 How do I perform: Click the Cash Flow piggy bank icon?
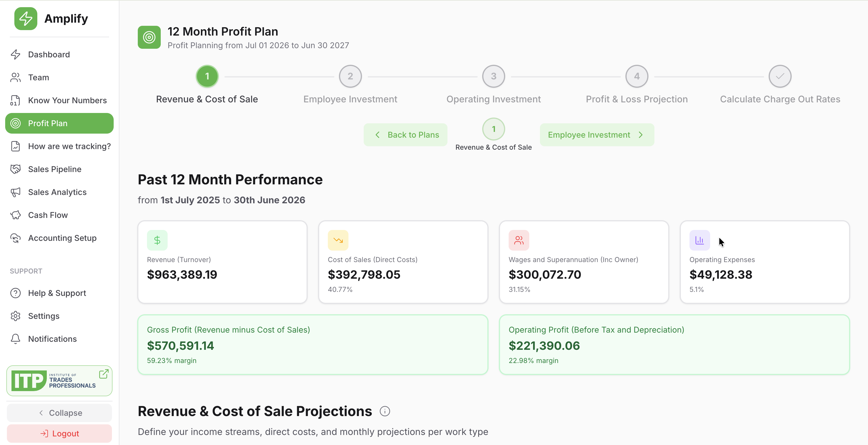pyautogui.click(x=15, y=215)
